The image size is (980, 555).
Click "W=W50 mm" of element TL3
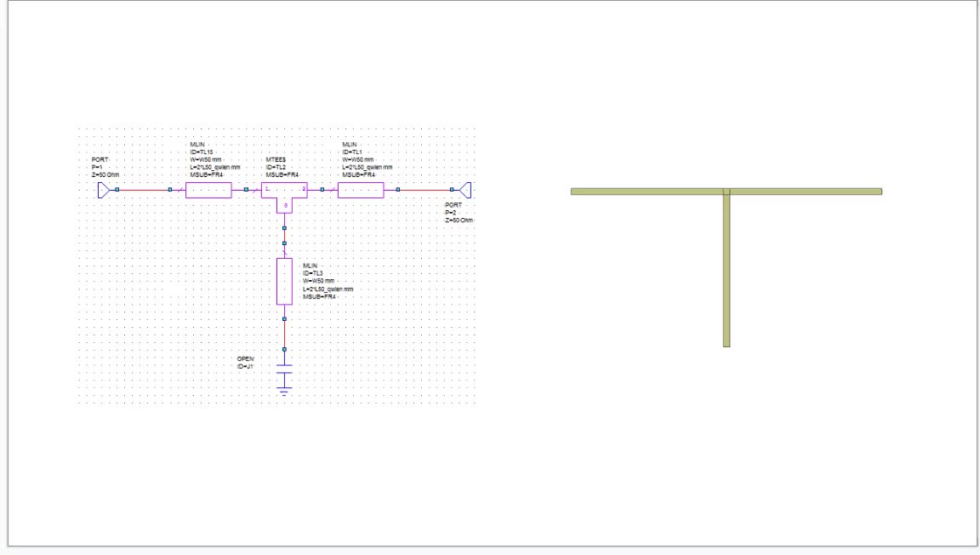[318, 281]
